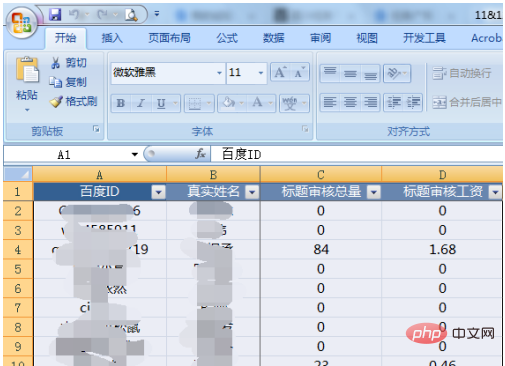Viewport: 505px width, 366px height.
Task: Increase the indent
Action: pos(413,102)
